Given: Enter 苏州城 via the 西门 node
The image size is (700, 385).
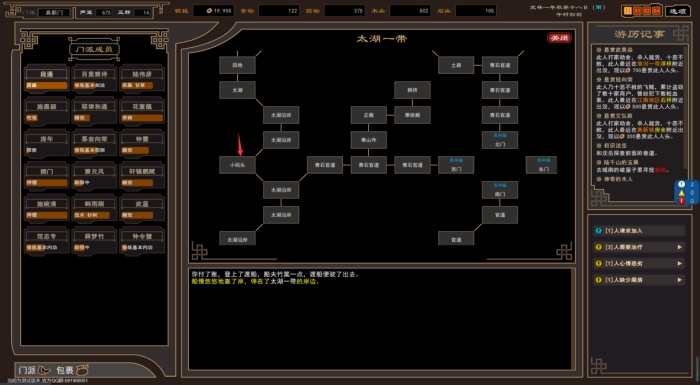Looking at the screenshot, I should pos(456,165).
